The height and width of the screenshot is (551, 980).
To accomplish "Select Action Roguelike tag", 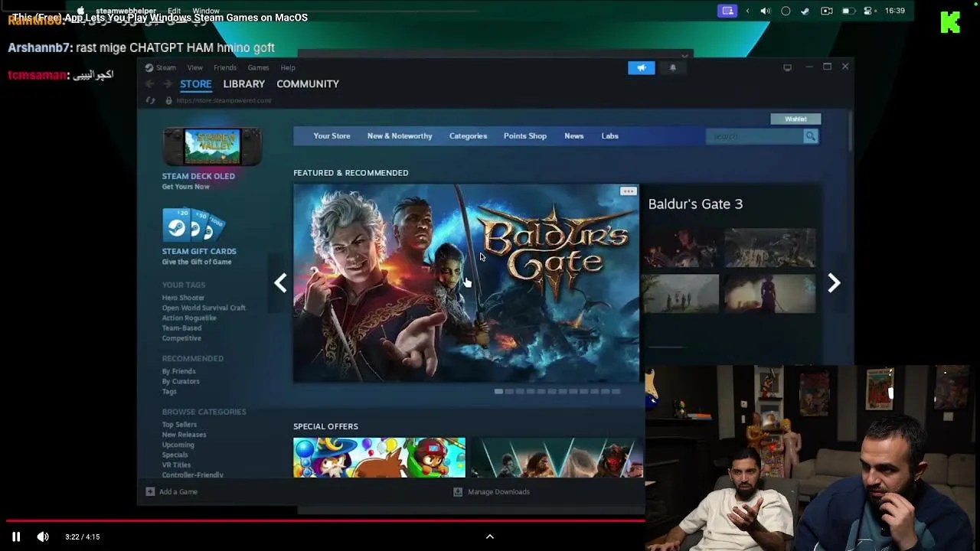I will point(189,318).
